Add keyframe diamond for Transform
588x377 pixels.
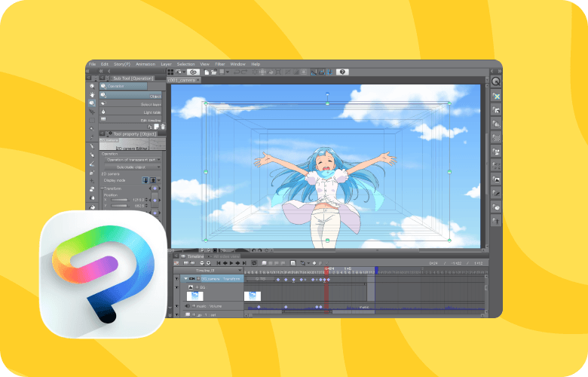(x=155, y=188)
